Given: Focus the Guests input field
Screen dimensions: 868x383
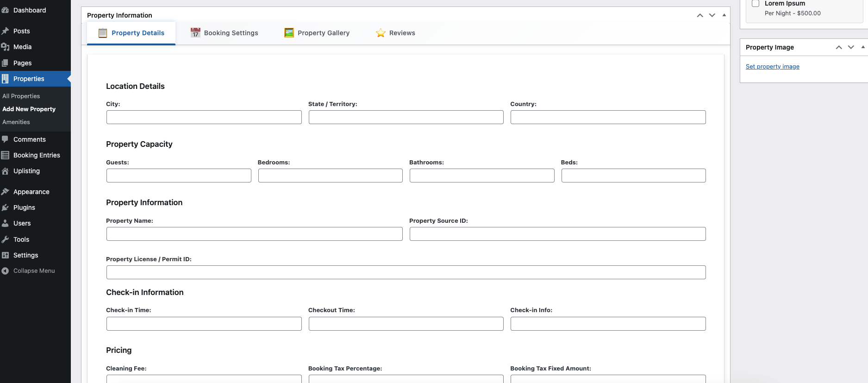Looking at the screenshot, I should point(179,176).
